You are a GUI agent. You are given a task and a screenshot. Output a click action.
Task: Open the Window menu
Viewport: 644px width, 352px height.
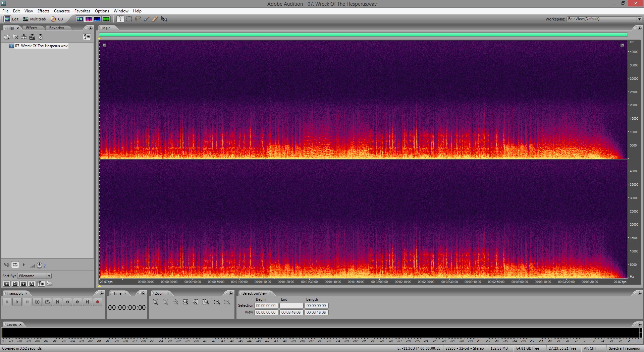click(x=121, y=11)
